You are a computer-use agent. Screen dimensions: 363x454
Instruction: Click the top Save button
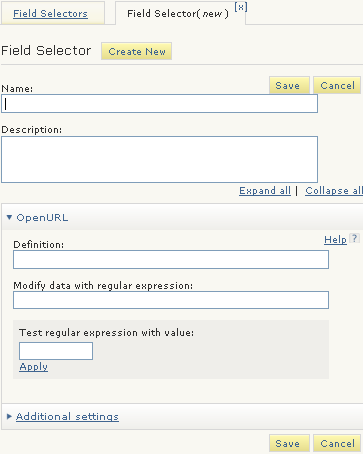tap(289, 85)
